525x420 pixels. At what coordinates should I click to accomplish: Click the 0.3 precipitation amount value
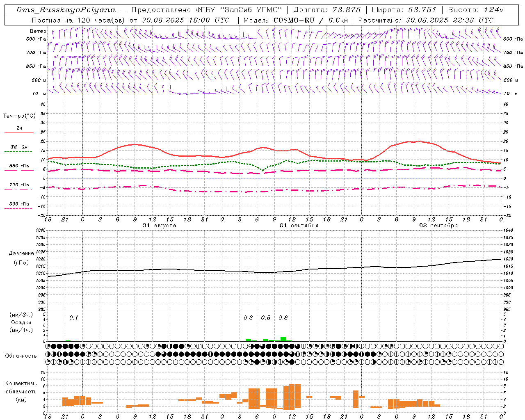click(248, 318)
